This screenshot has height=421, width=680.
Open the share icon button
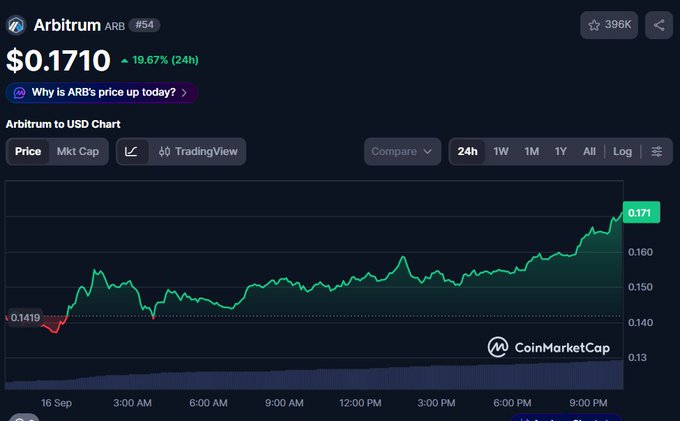[x=659, y=25]
